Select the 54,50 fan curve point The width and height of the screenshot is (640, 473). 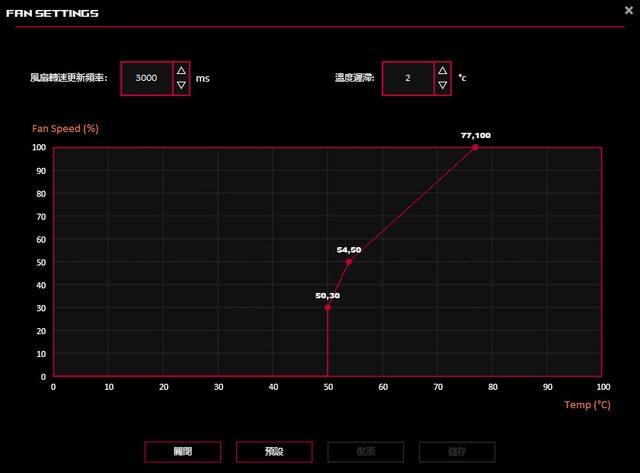click(x=349, y=262)
